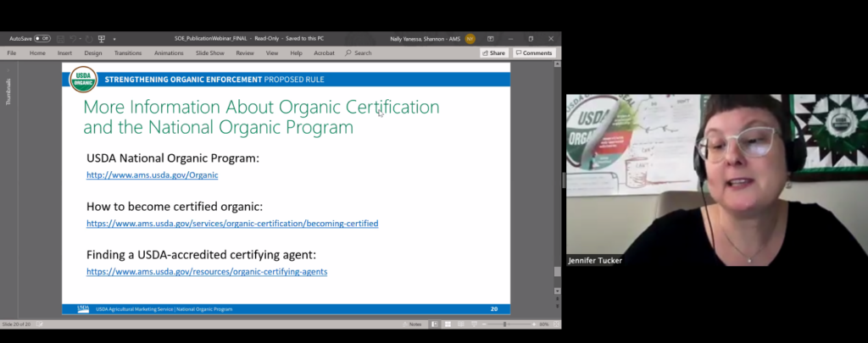
Task: Go to the View tab
Action: (272, 53)
